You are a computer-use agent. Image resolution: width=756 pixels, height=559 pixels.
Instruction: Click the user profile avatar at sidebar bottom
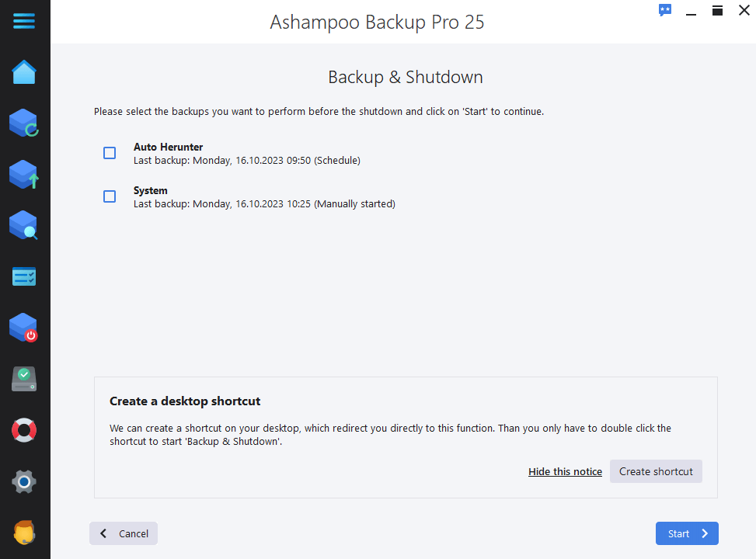24,533
